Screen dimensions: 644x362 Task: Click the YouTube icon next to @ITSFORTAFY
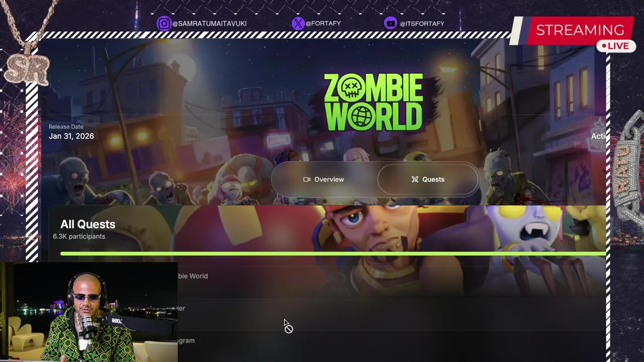390,24
